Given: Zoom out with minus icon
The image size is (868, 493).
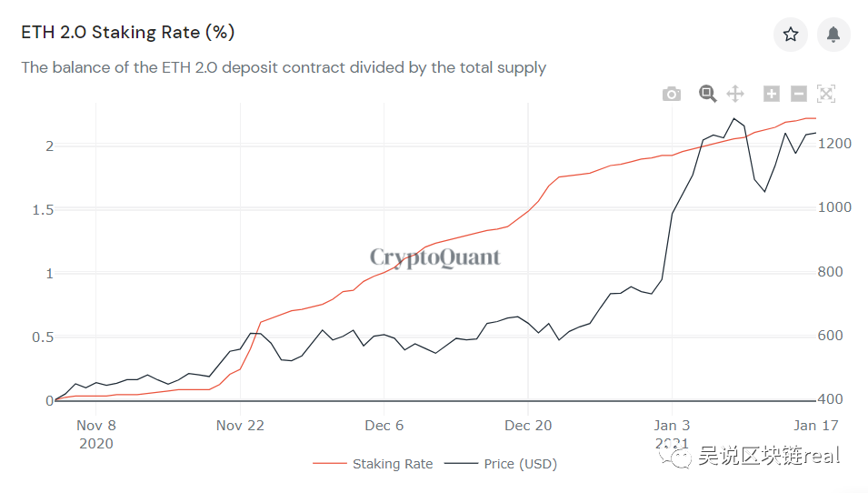Looking at the screenshot, I should 798,94.
